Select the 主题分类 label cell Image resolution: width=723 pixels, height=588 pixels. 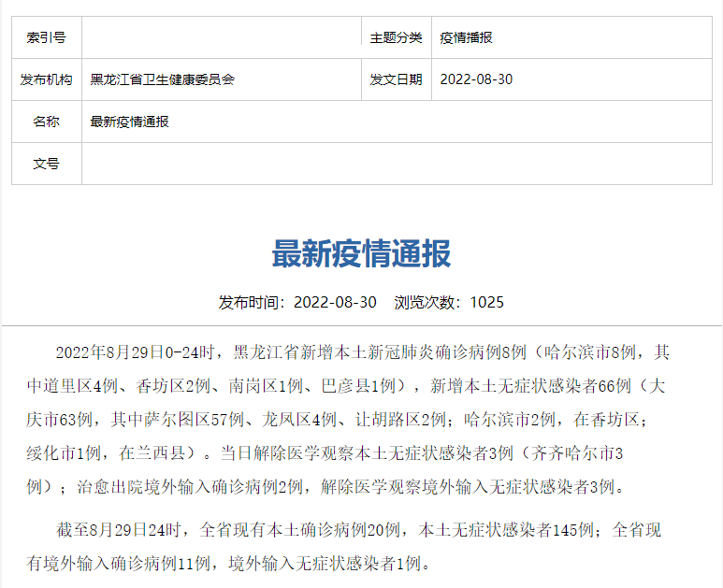pyautogui.click(x=396, y=38)
